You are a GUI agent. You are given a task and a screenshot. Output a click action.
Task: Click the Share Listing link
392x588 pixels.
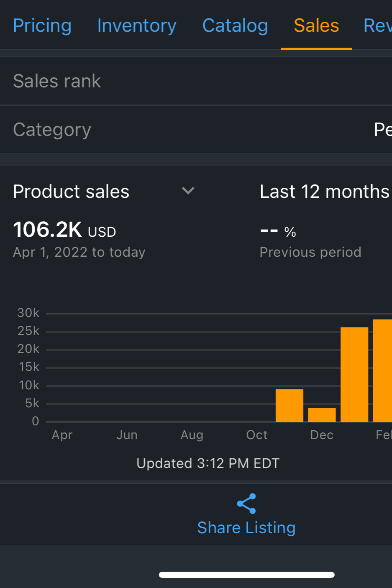(246, 528)
